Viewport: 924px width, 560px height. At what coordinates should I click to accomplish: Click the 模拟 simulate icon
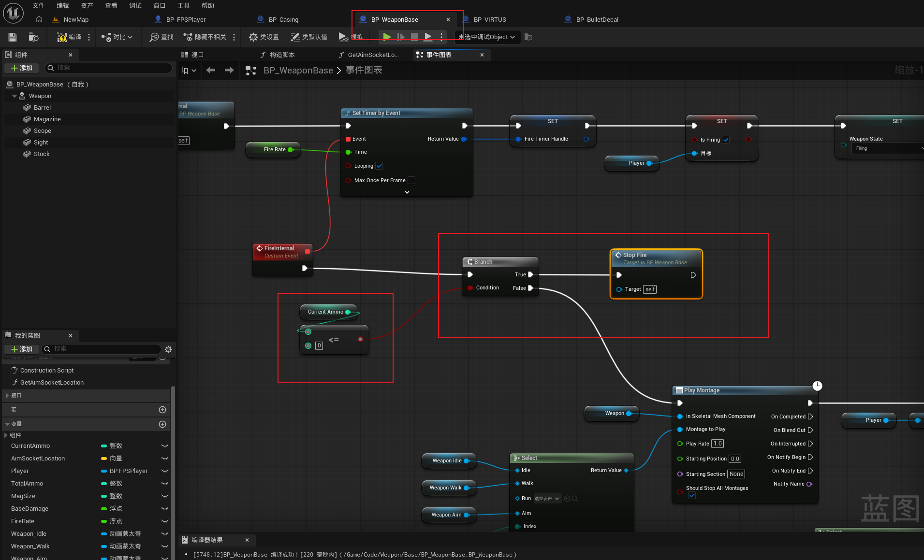(343, 37)
